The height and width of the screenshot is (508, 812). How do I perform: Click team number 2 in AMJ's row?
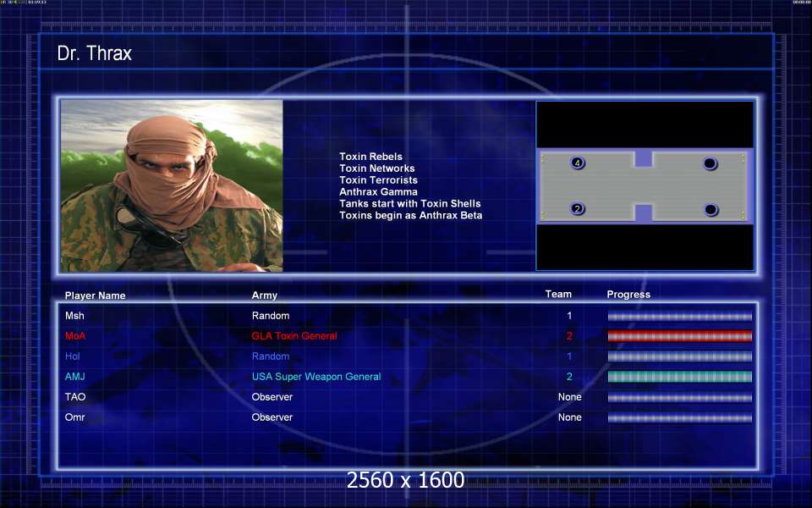(x=569, y=376)
